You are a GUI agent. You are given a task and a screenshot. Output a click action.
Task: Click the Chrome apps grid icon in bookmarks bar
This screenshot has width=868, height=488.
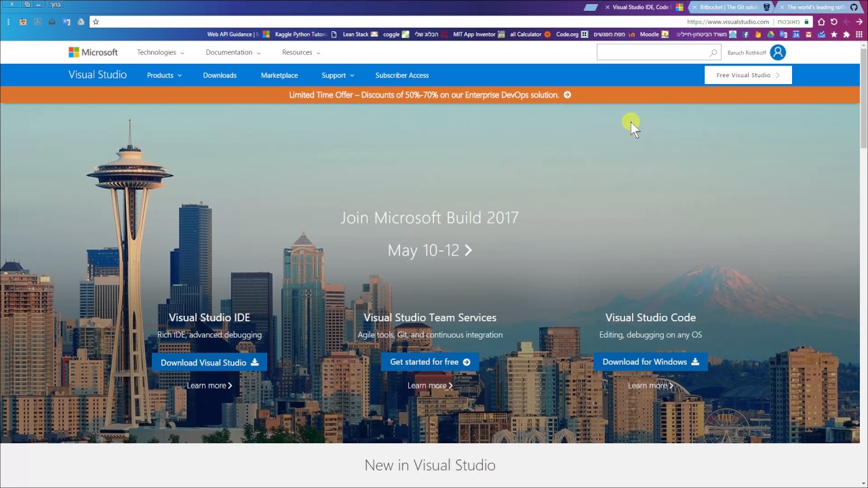(859, 35)
